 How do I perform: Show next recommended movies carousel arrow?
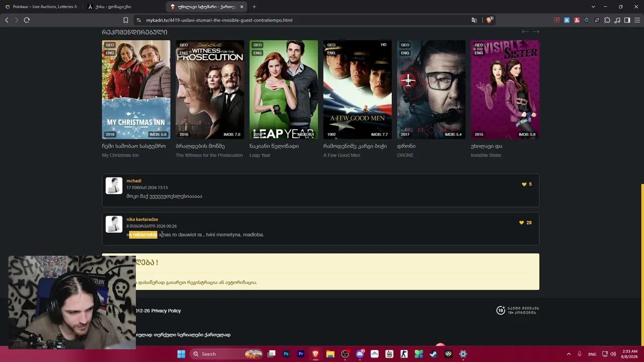pos(536,32)
